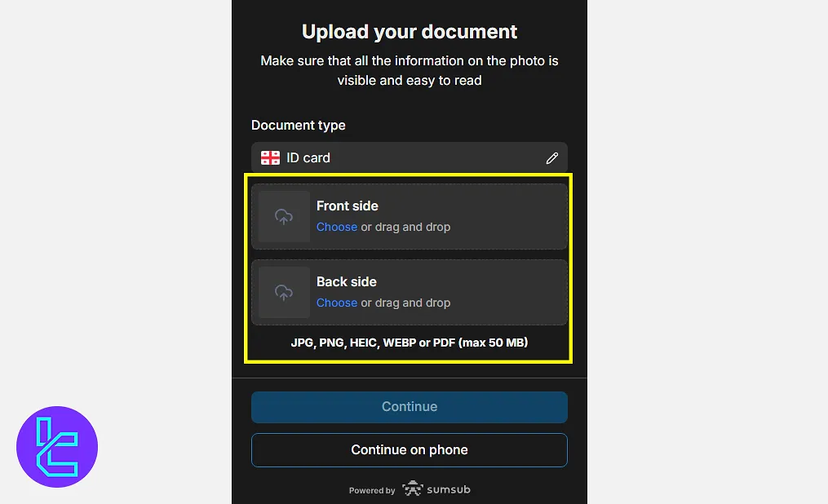Click the pencil edit icon for document type
This screenshot has width=828, height=504.
(x=551, y=157)
